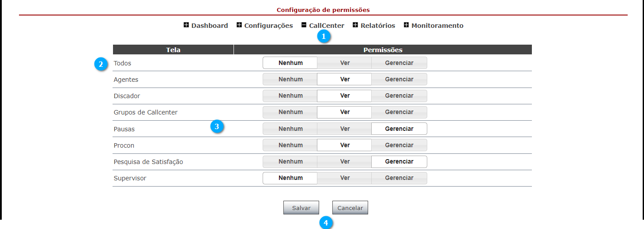This screenshot has width=644, height=229.
Task: Set Procon permission to Gerenciar
Action: (x=399, y=145)
